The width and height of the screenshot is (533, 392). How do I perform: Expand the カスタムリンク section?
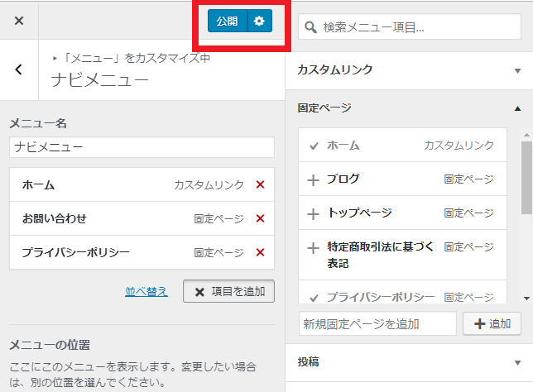516,70
